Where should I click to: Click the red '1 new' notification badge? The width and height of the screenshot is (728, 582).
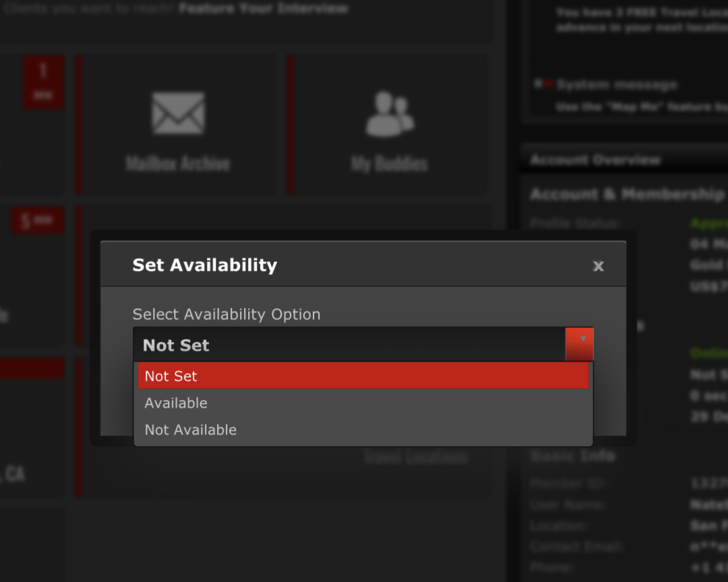click(x=43, y=82)
